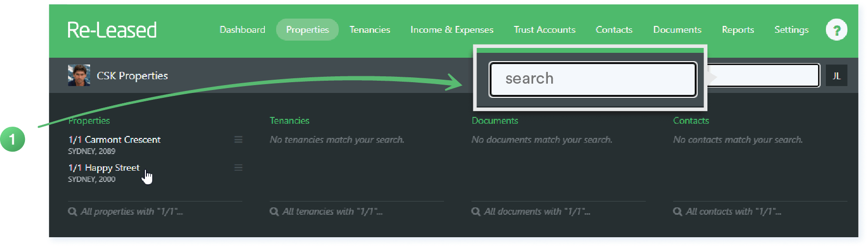
Task: Open menu icon for 1/1 Happy Street
Action: click(x=238, y=167)
